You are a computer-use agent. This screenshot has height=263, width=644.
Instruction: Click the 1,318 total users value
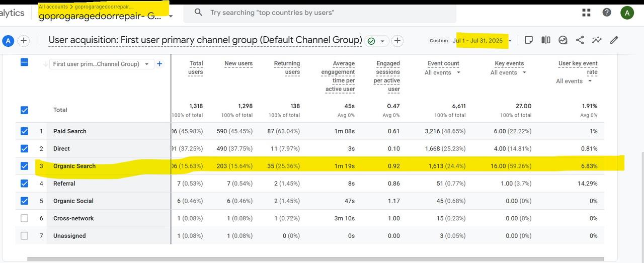(196, 106)
